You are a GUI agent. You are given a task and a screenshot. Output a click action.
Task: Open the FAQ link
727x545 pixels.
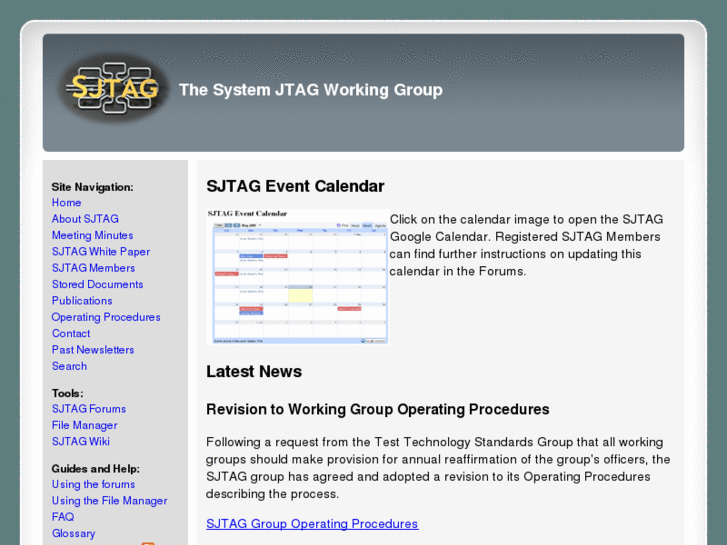pos(63,517)
